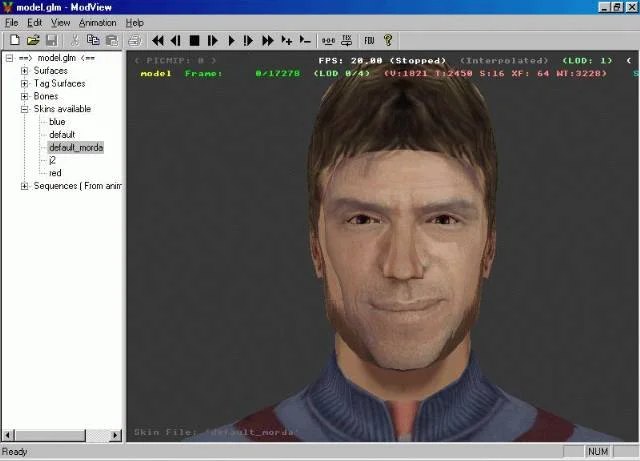Viewport: 640px width, 461px height.
Task: Fast forward with double right arrows
Action: pyautogui.click(x=268, y=40)
